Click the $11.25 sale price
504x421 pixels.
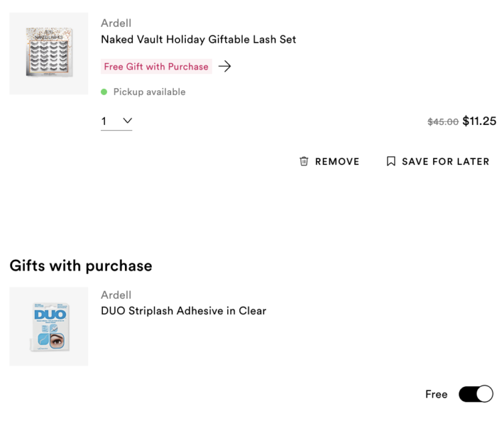pos(479,121)
